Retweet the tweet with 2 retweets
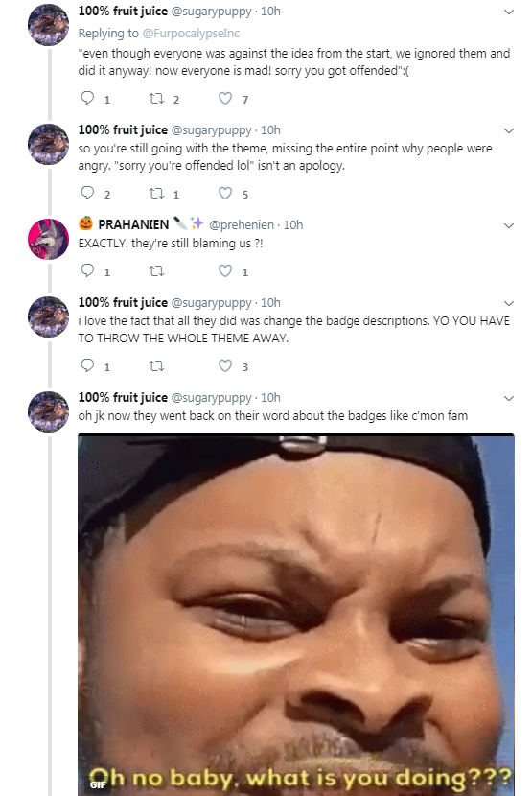 (156, 98)
